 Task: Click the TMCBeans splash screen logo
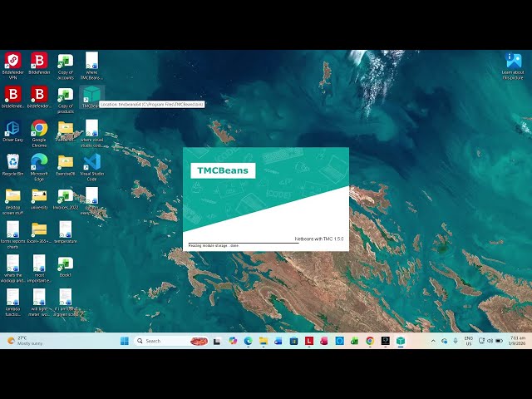(x=223, y=170)
